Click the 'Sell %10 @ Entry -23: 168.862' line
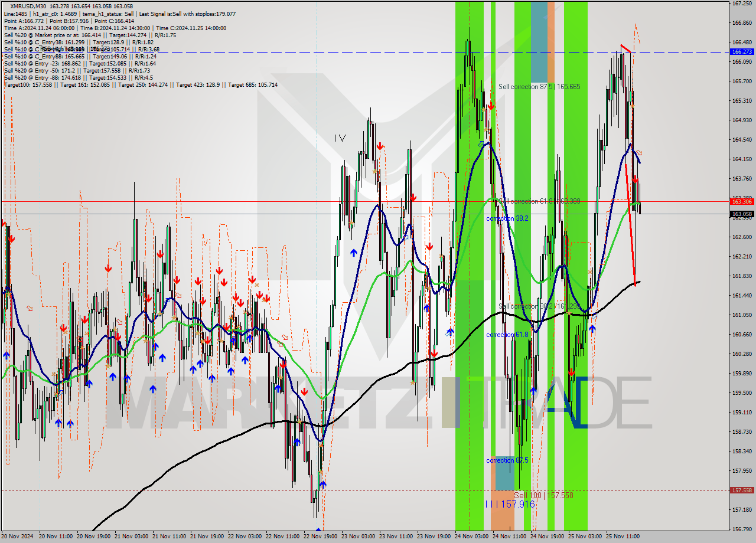 click(x=80, y=63)
